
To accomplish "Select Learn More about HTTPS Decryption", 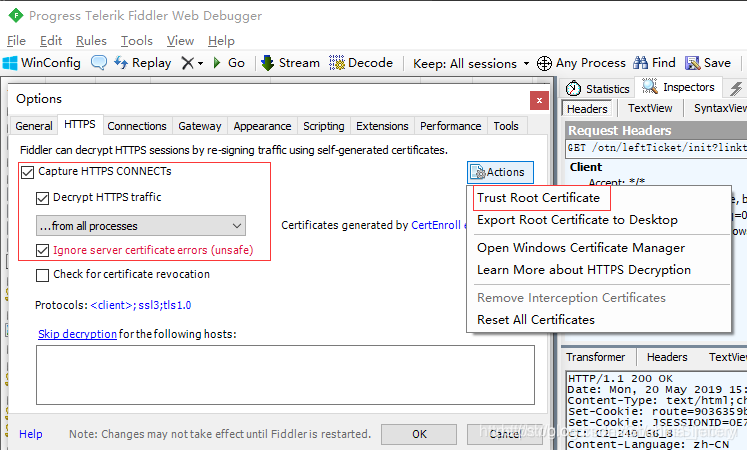I will pos(584,270).
